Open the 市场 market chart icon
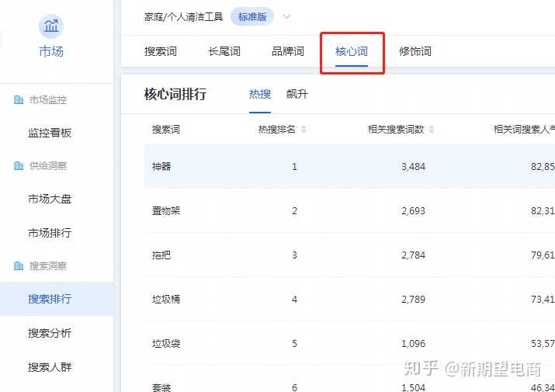Viewport: 555px width, 392px height. (51, 26)
